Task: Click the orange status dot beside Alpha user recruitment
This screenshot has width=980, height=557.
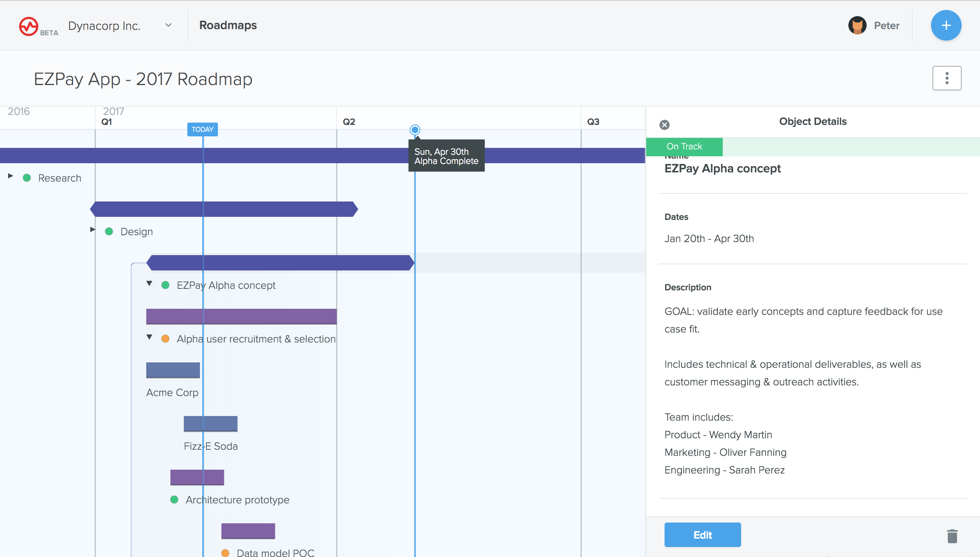Action: (x=165, y=339)
